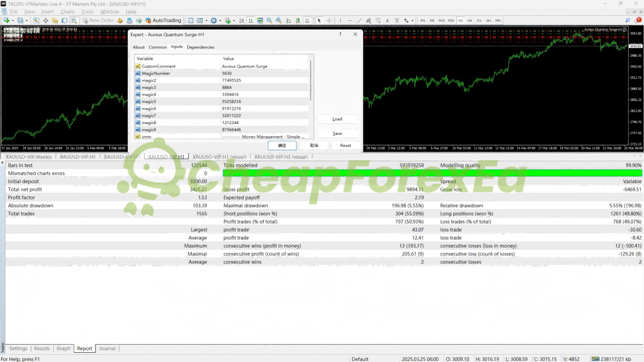
Task: Select the Bar Chart icon
Action: 307,20
